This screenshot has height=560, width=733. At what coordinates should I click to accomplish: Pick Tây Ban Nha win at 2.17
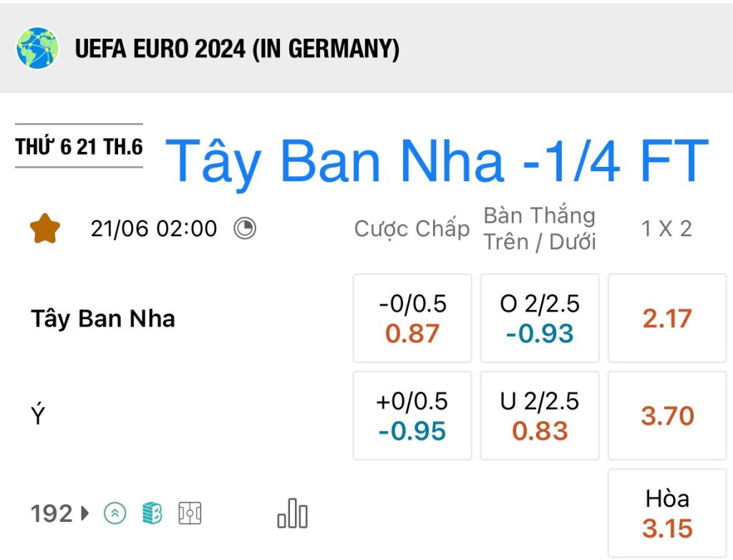667,318
